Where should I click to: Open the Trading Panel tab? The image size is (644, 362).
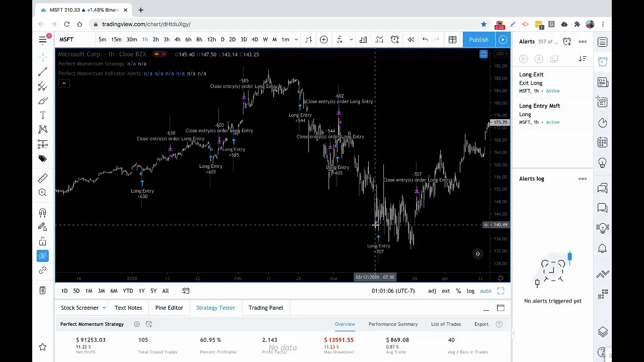tap(266, 308)
